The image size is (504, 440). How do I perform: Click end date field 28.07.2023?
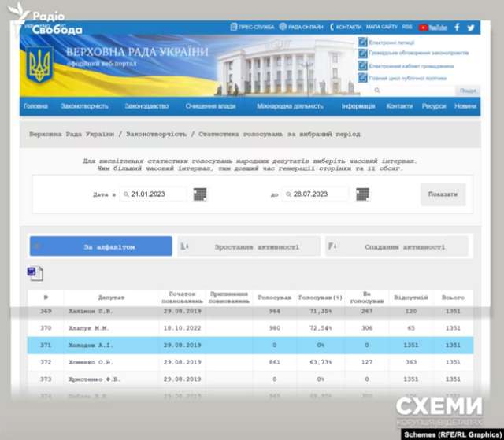coord(315,194)
